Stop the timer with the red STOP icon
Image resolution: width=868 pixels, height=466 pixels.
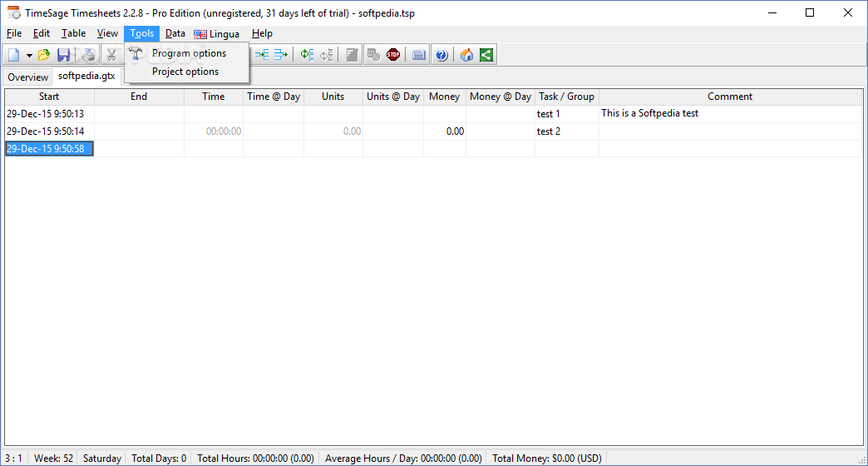pos(393,55)
